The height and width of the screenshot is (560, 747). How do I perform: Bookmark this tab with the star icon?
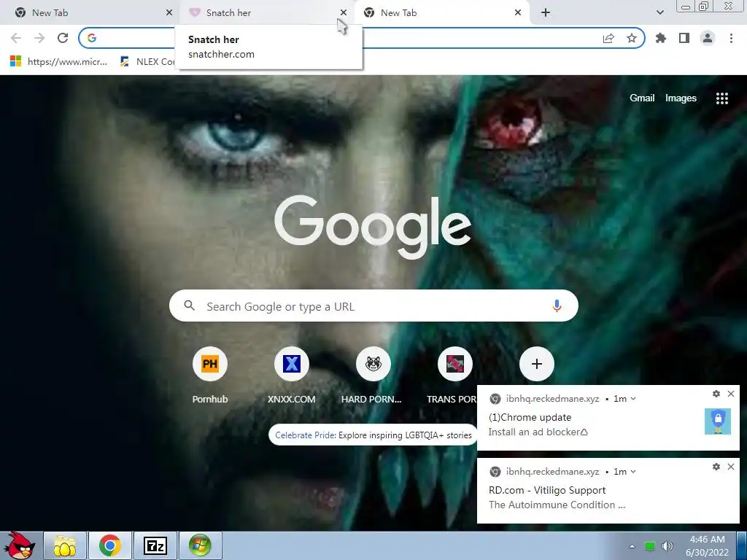(632, 38)
